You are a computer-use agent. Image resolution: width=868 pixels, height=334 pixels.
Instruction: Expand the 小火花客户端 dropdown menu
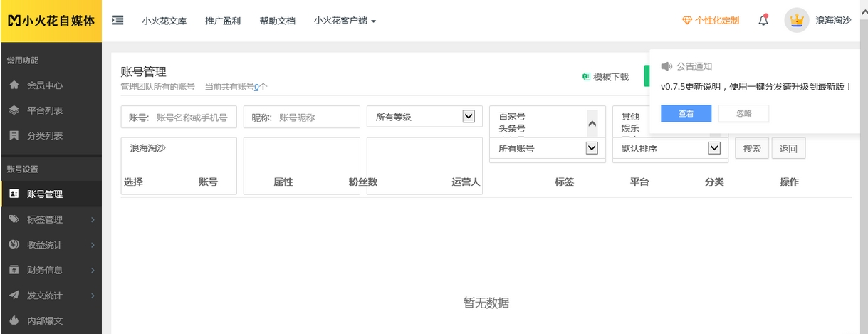point(345,21)
